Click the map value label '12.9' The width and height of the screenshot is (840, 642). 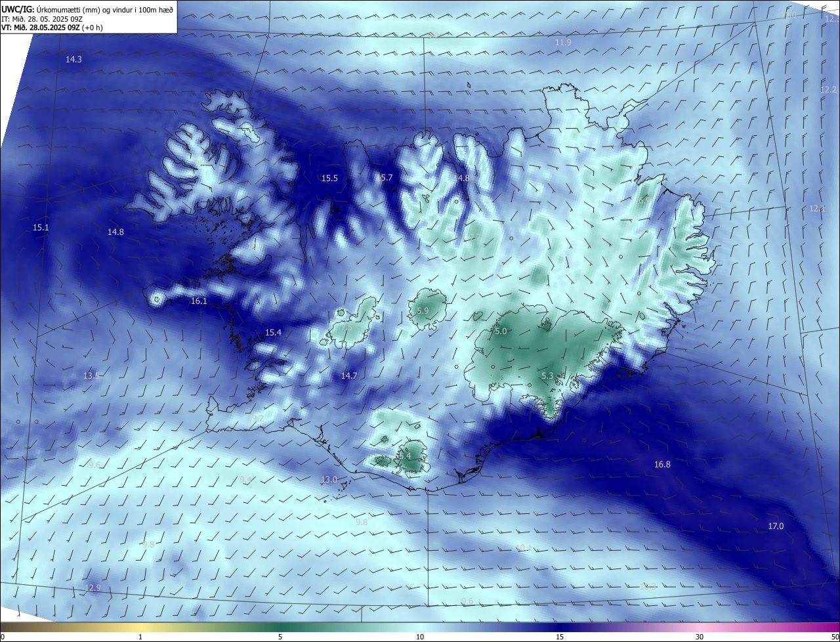click(93, 588)
